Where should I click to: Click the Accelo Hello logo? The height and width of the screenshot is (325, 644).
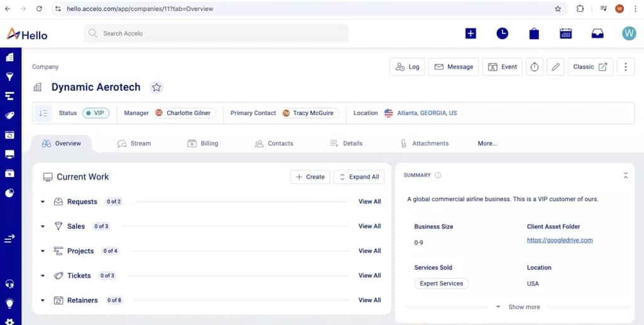27,34
